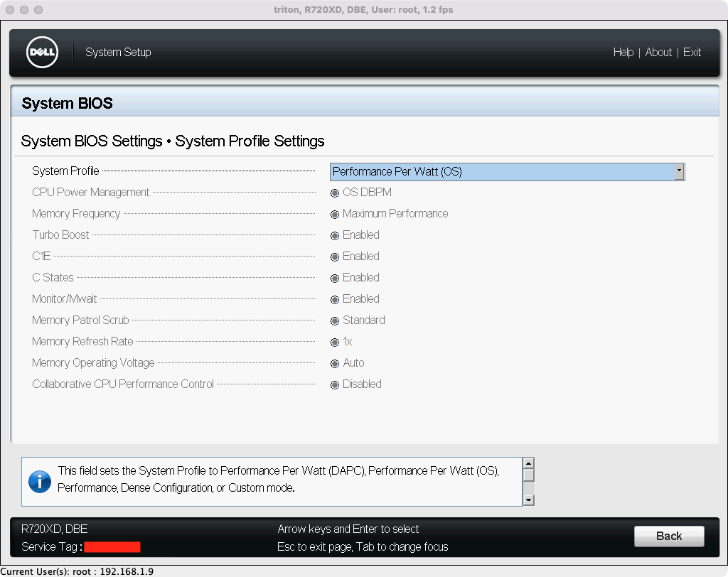Click the help text scrollbar thumb

[528, 475]
